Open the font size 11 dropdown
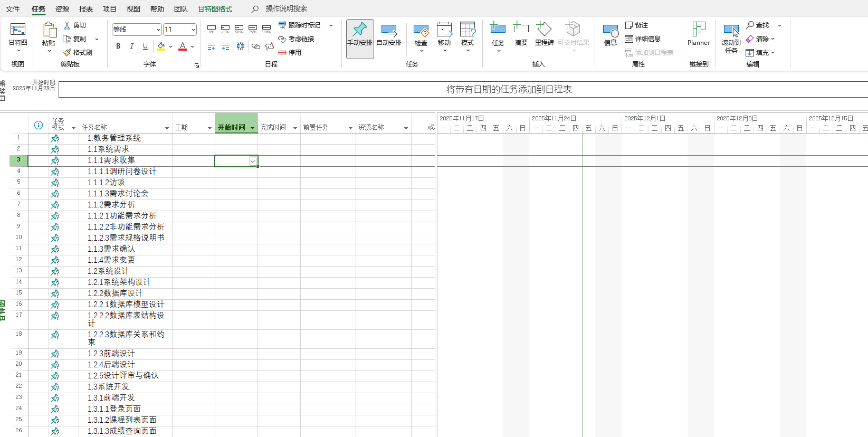The image size is (868, 437). 194,30
